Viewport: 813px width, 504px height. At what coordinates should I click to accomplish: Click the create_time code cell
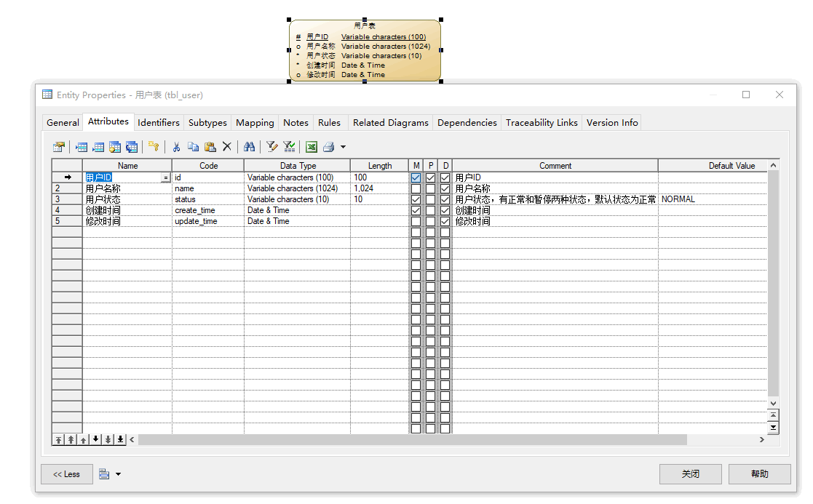tap(208, 210)
